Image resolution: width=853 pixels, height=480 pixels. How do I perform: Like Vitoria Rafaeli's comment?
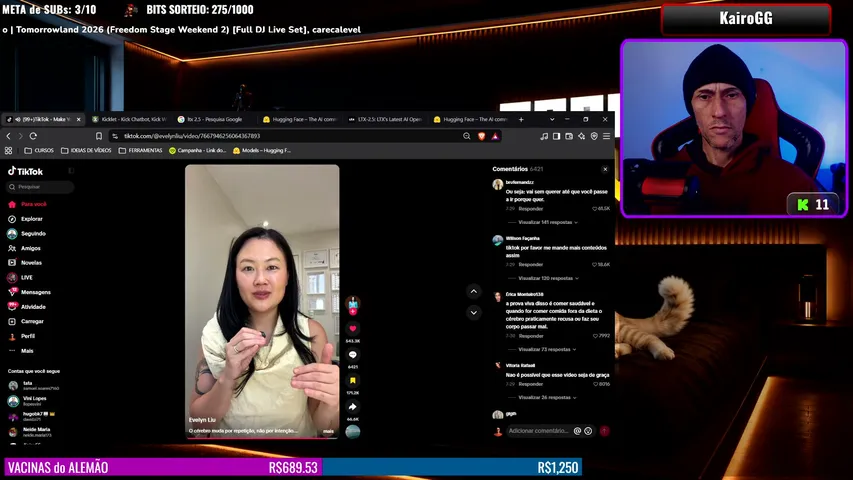pos(596,384)
